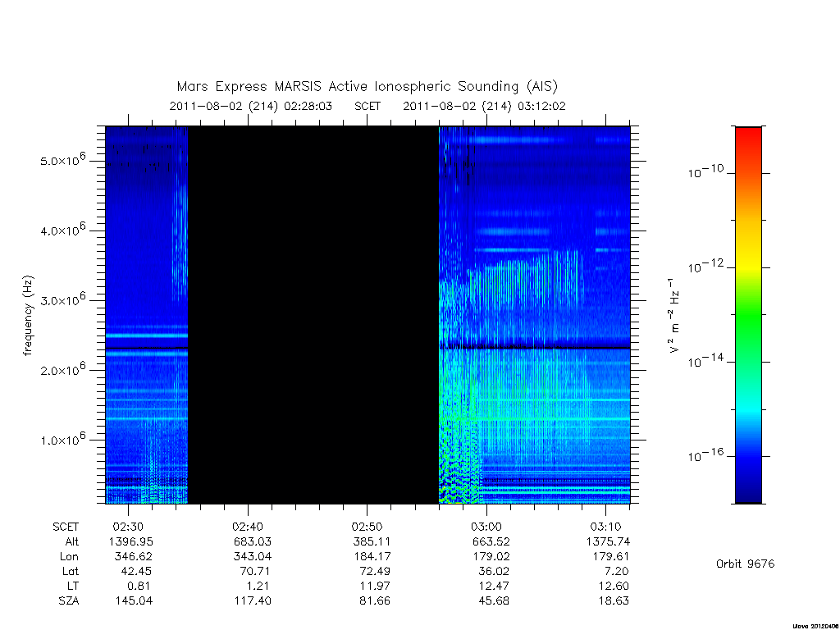Click the SZA value 145.04
This screenshot has width=840, height=630.
tap(134, 601)
